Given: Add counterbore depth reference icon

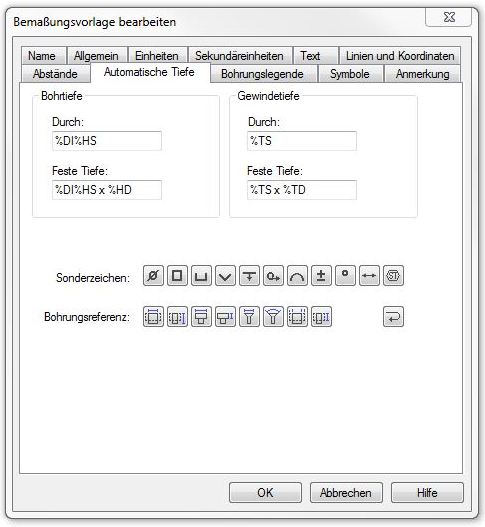Looking at the screenshot, I should pyautogui.click(x=225, y=317).
